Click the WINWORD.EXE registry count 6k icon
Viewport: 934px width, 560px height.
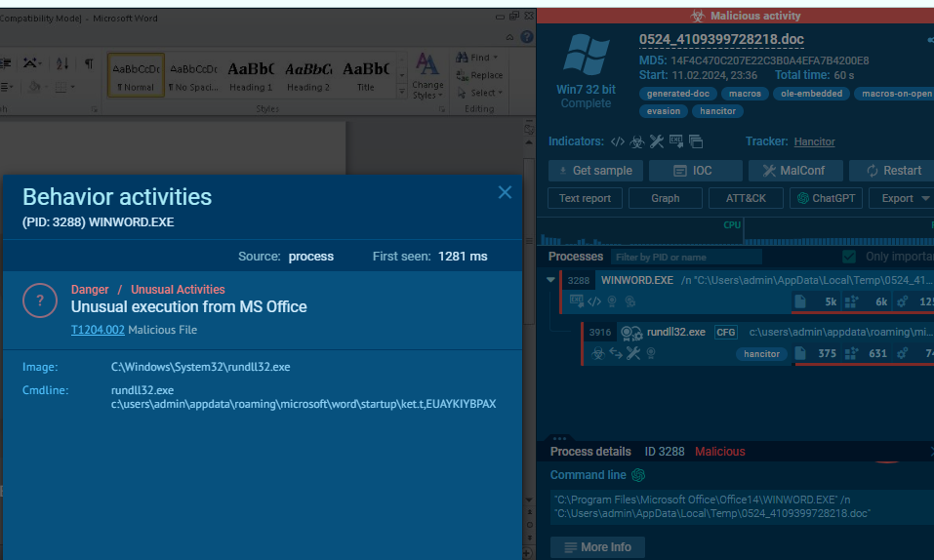(x=851, y=301)
